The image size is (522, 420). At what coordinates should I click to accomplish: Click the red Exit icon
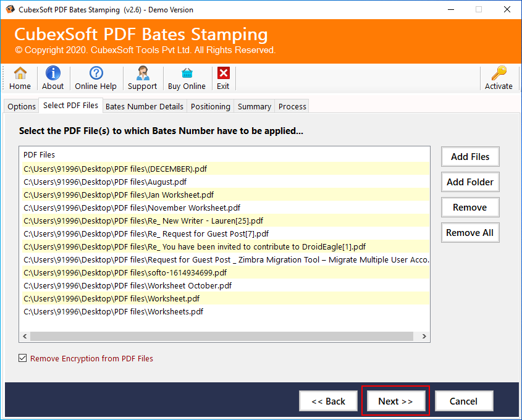[223, 73]
